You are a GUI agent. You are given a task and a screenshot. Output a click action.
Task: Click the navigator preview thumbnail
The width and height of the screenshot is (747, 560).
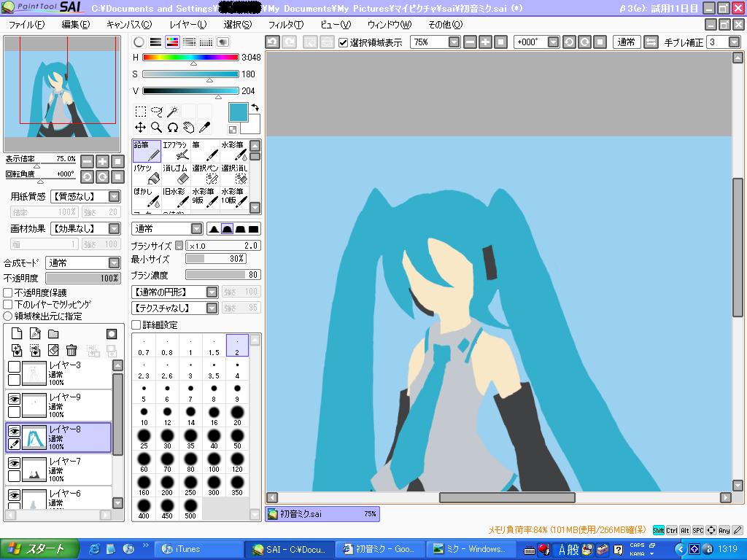(62, 94)
